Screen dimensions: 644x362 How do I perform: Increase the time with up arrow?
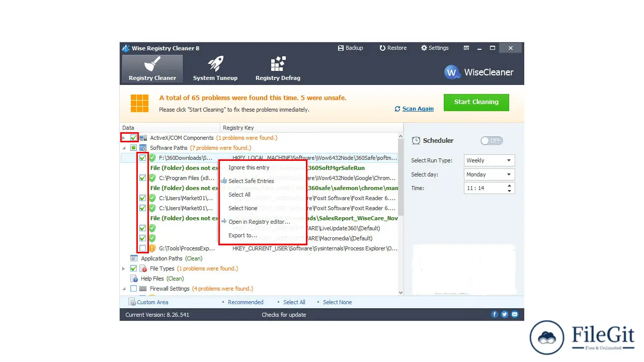[510, 186]
